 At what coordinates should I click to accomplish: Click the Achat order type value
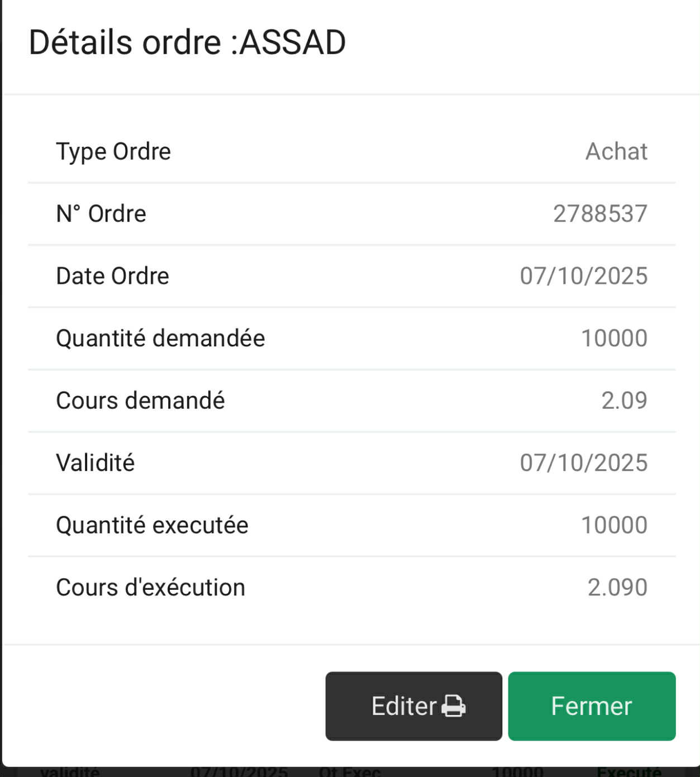tap(616, 151)
